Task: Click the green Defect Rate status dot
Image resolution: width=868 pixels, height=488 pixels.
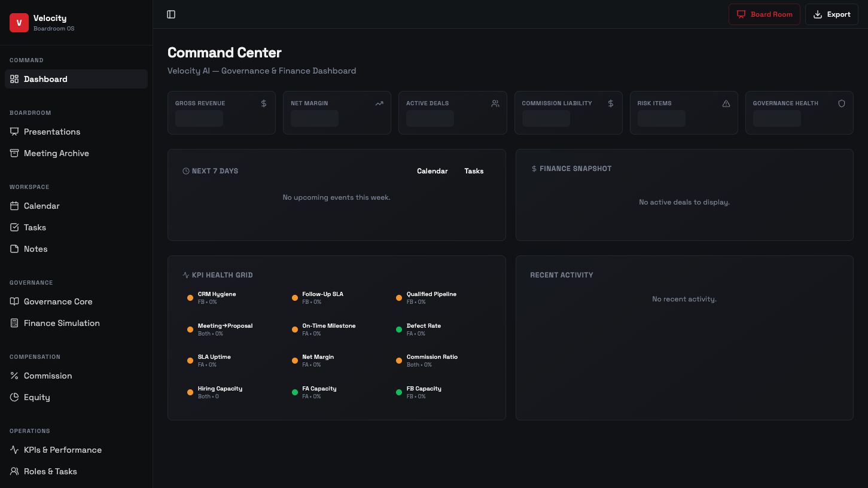Action: 399,330
